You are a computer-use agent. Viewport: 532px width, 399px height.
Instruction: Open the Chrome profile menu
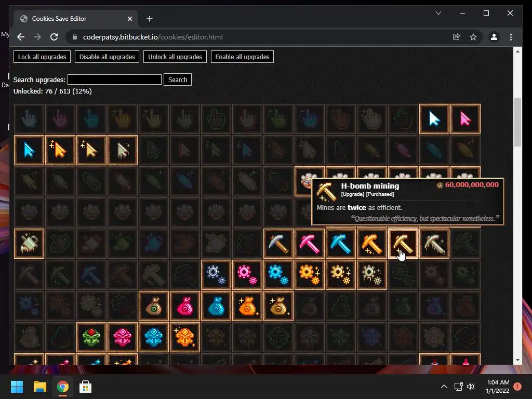point(494,37)
